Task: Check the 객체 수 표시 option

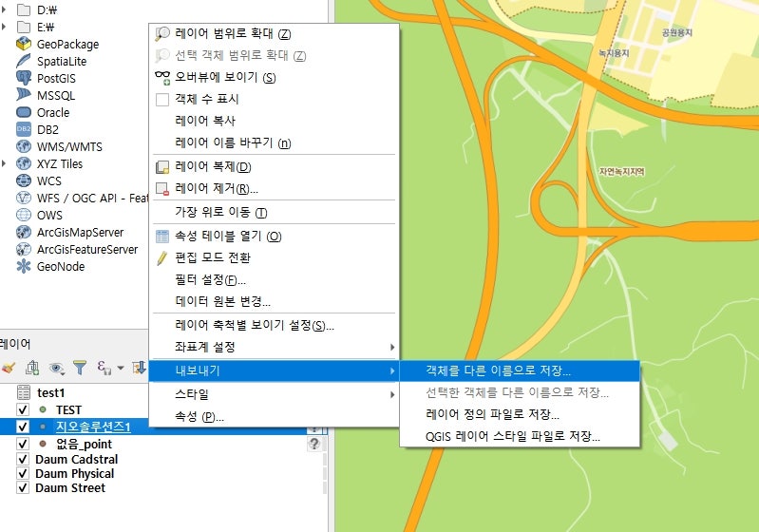Action: tap(162, 99)
